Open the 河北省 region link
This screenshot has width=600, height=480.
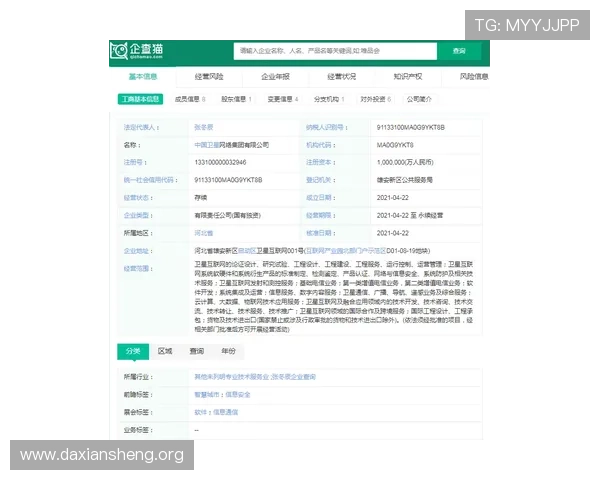pos(204,233)
